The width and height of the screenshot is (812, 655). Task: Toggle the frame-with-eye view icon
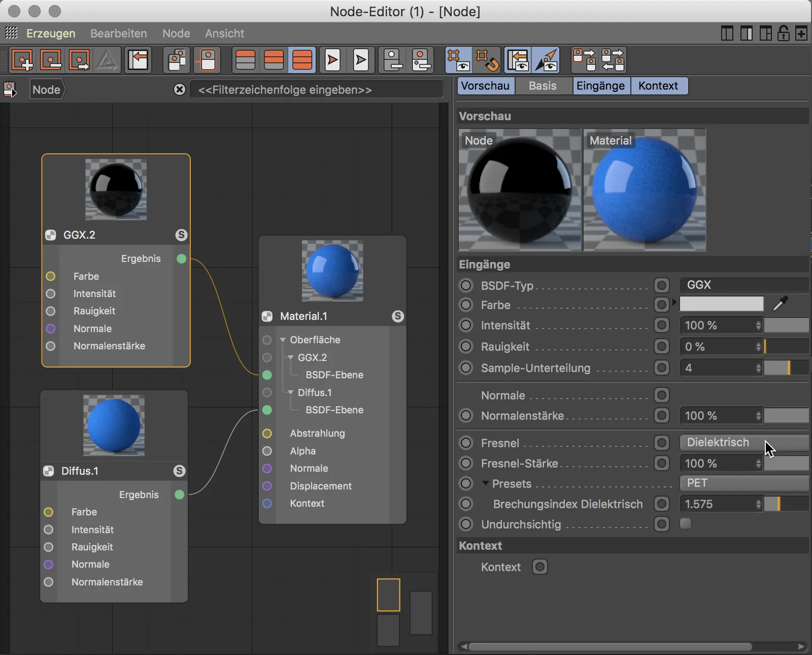pos(458,60)
